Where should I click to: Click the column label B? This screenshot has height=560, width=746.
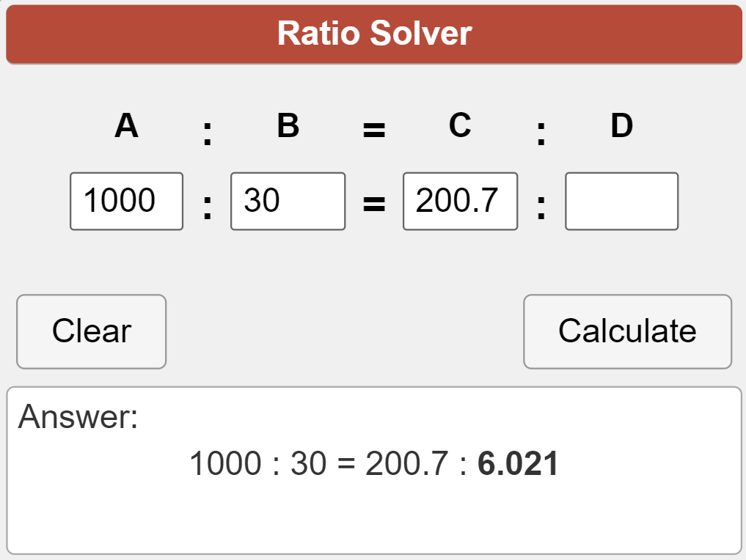288,126
